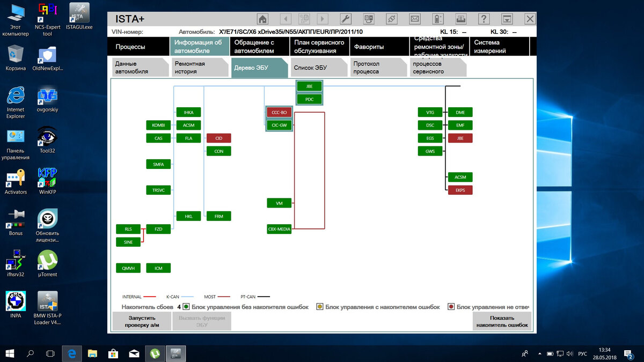This screenshot has width=644, height=362.
Task: Select the QMVH control unit
Action: 128,268
